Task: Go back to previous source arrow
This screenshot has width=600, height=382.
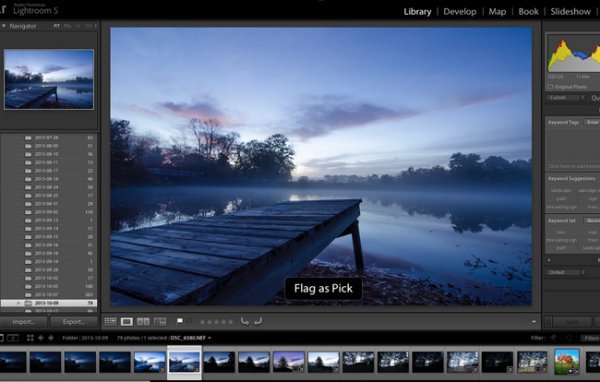Action: tap(41, 338)
